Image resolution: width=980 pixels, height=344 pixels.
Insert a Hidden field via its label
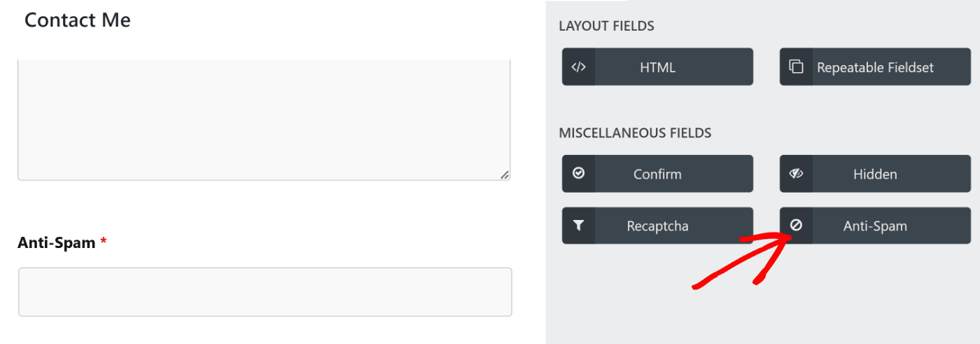coord(875,174)
